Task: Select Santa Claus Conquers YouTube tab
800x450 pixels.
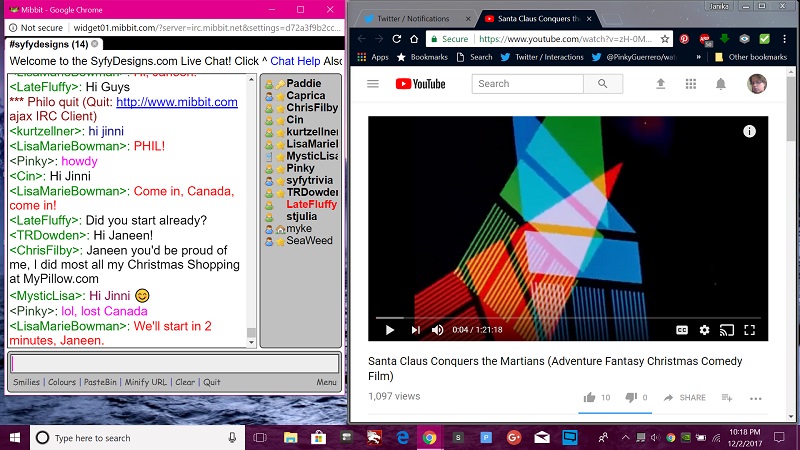Action: coord(538,18)
